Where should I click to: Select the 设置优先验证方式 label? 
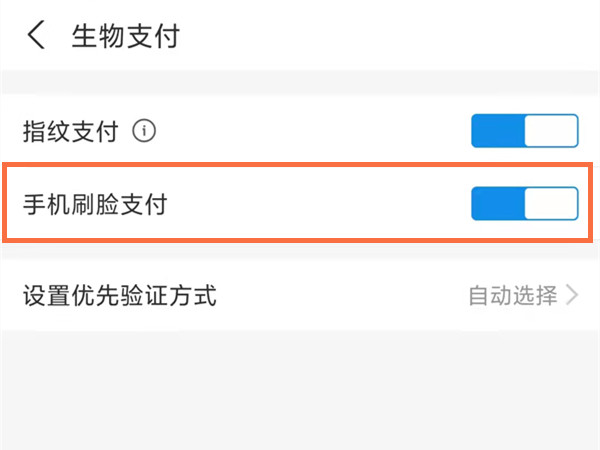click(119, 295)
